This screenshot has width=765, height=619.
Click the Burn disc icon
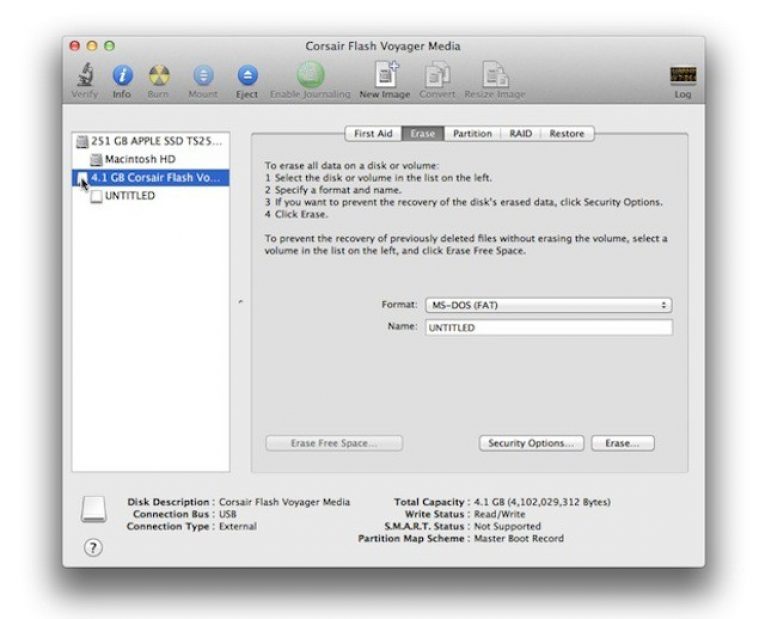(x=159, y=76)
